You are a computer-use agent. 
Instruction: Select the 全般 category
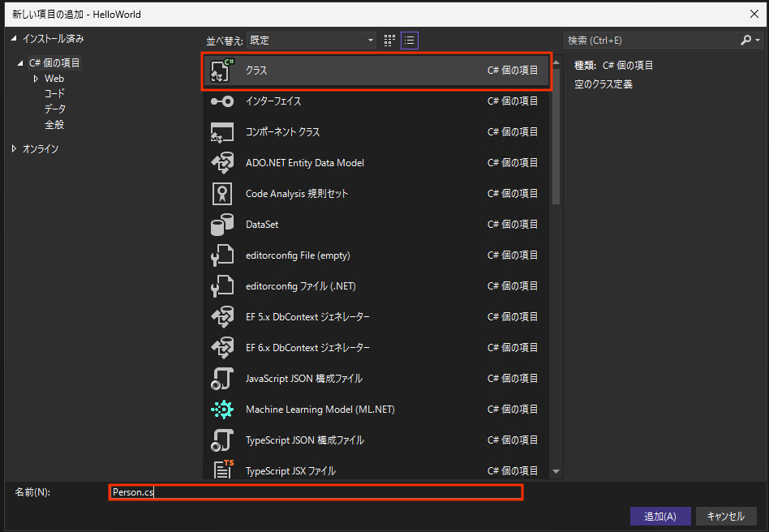click(54, 125)
